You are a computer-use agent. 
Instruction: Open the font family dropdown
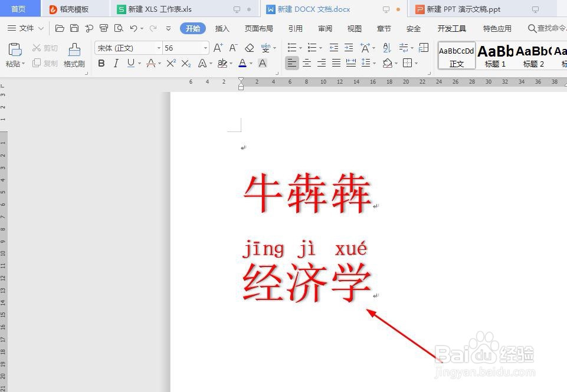[x=158, y=48]
